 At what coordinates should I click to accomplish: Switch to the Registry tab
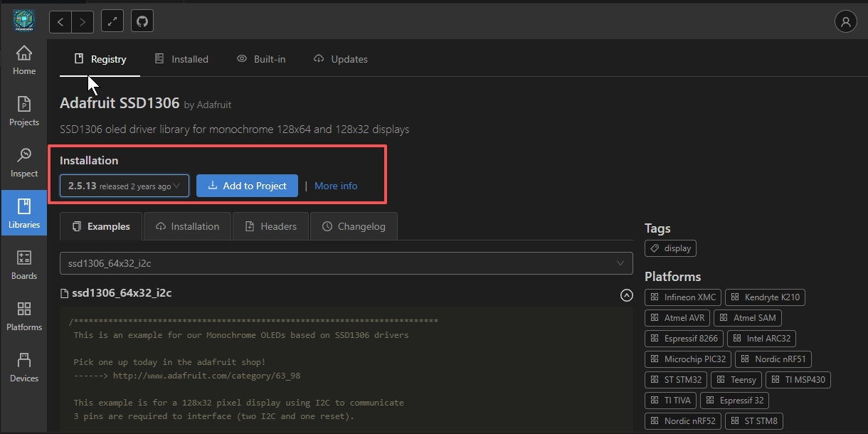pos(100,59)
